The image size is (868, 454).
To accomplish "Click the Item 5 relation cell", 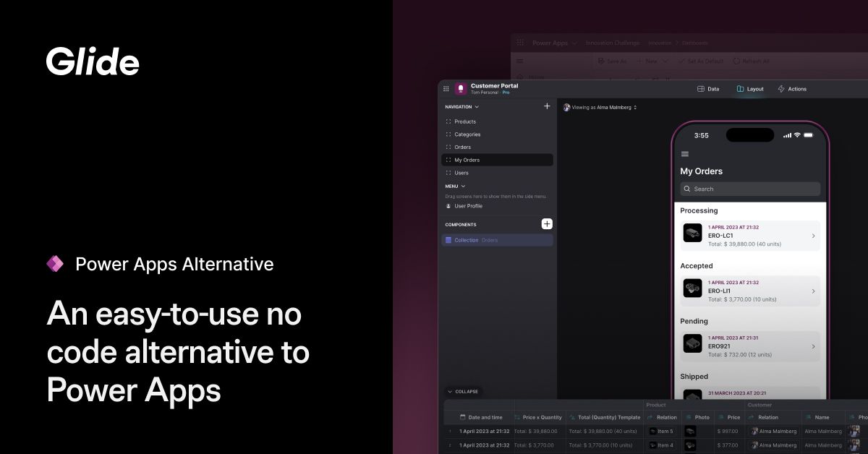I will (x=662, y=432).
